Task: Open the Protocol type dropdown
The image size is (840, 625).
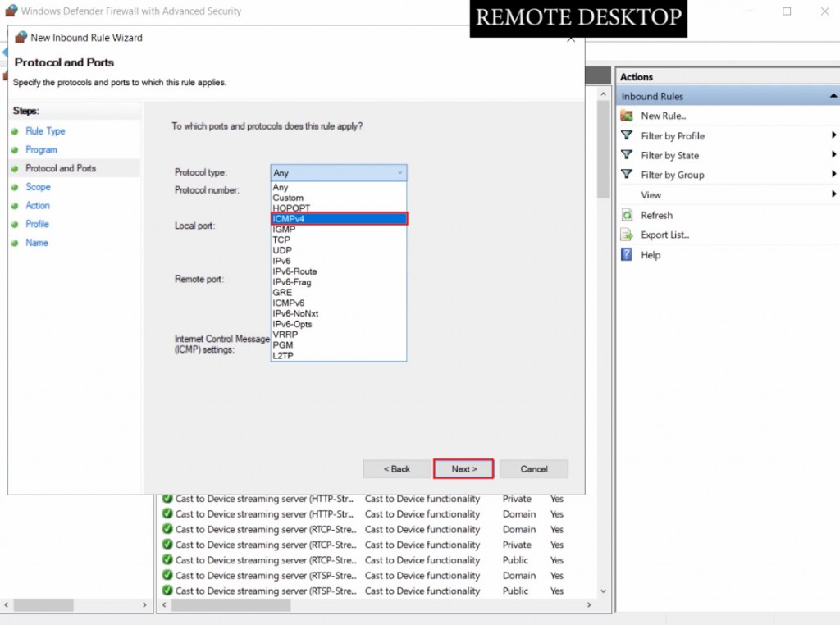Action: (x=339, y=172)
